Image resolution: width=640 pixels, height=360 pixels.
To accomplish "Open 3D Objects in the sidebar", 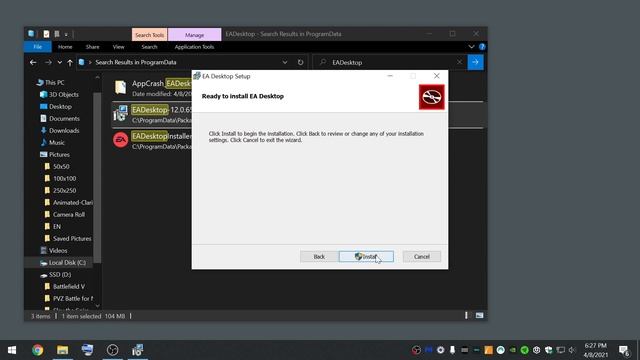I will (x=59, y=94).
